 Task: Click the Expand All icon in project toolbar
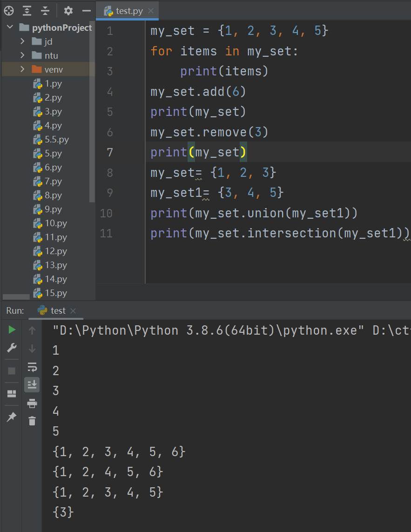coord(27,10)
